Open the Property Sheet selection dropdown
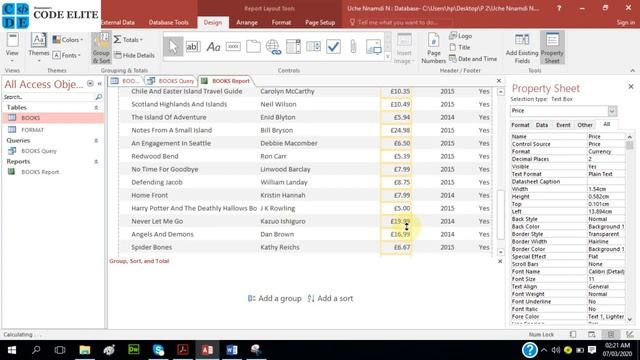 (x=612, y=111)
